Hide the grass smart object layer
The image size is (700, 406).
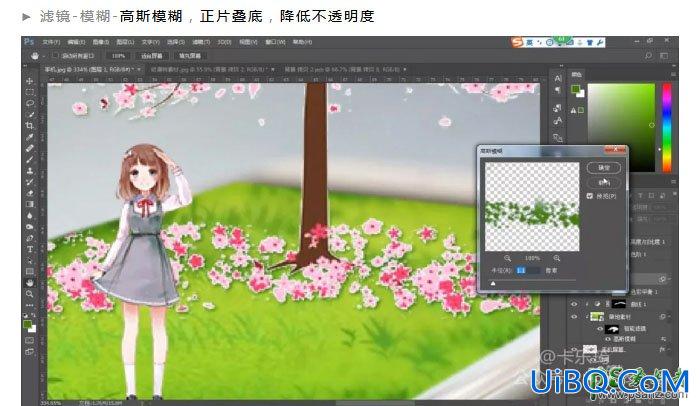point(574,317)
